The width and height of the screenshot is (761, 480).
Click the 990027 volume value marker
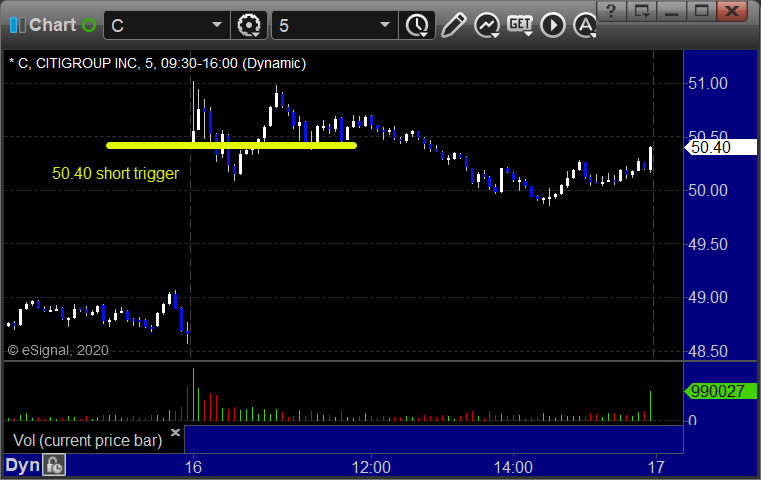click(x=720, y=391)
